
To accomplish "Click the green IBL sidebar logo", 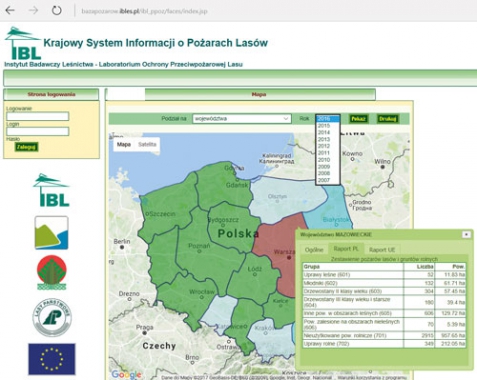I will pos(51,190).
